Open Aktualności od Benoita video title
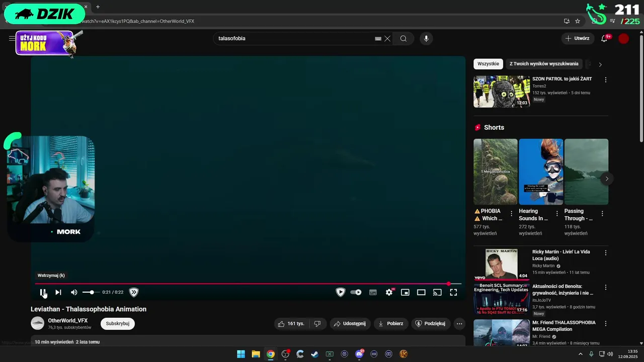The height and width of the screenshot is (362, 644). tap(562, 290)
